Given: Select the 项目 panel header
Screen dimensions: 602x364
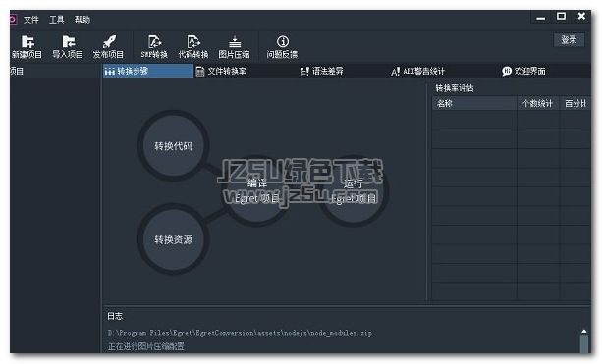Looking at the screenshot, I should pyautogui.click(x=55, y=71).
